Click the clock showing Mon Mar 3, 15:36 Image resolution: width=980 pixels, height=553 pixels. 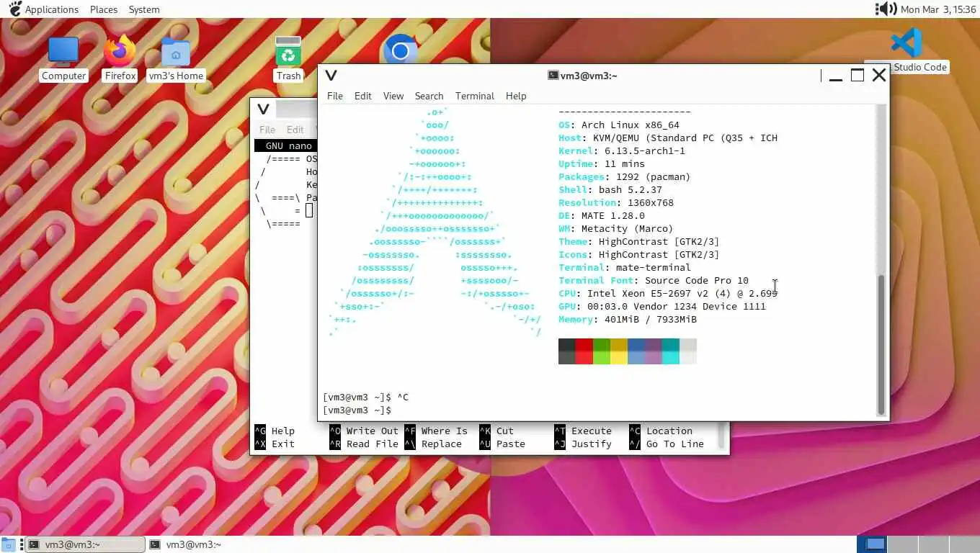point(937,9)
